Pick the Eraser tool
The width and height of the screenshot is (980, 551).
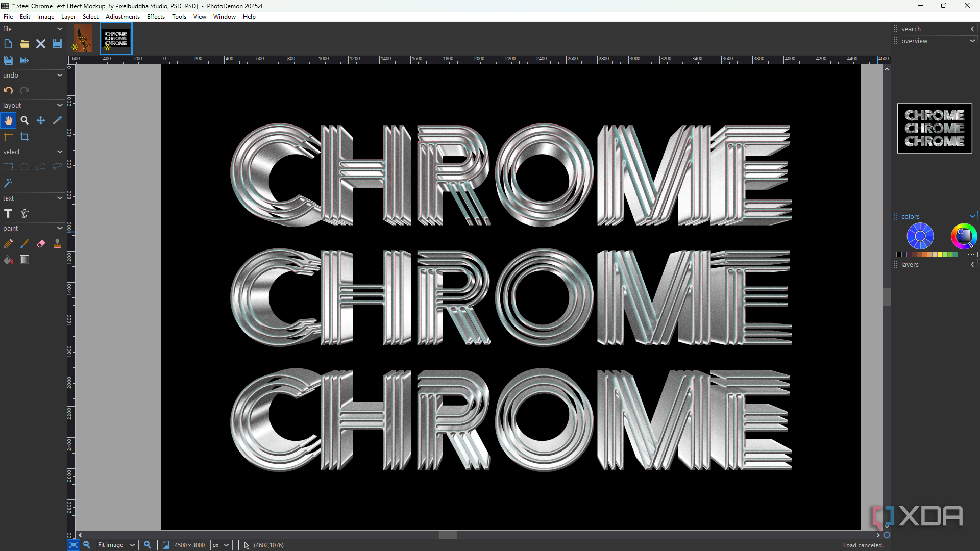(41, 244)
